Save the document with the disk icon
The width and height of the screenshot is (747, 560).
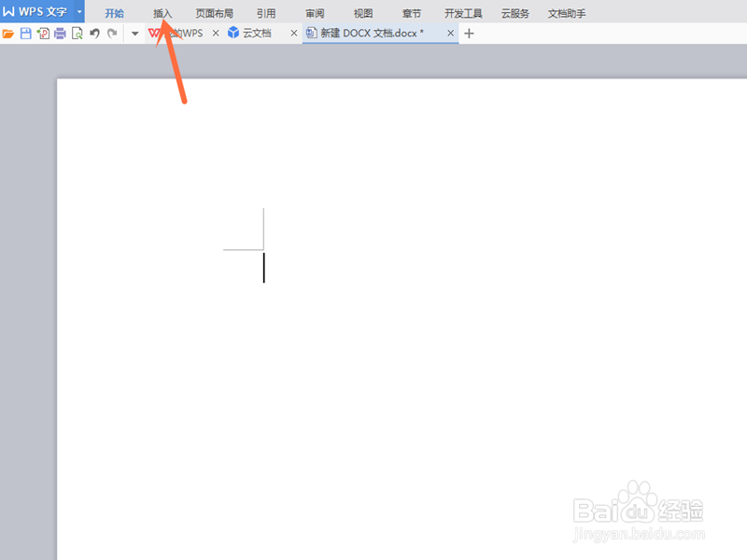tap(26, 34)
